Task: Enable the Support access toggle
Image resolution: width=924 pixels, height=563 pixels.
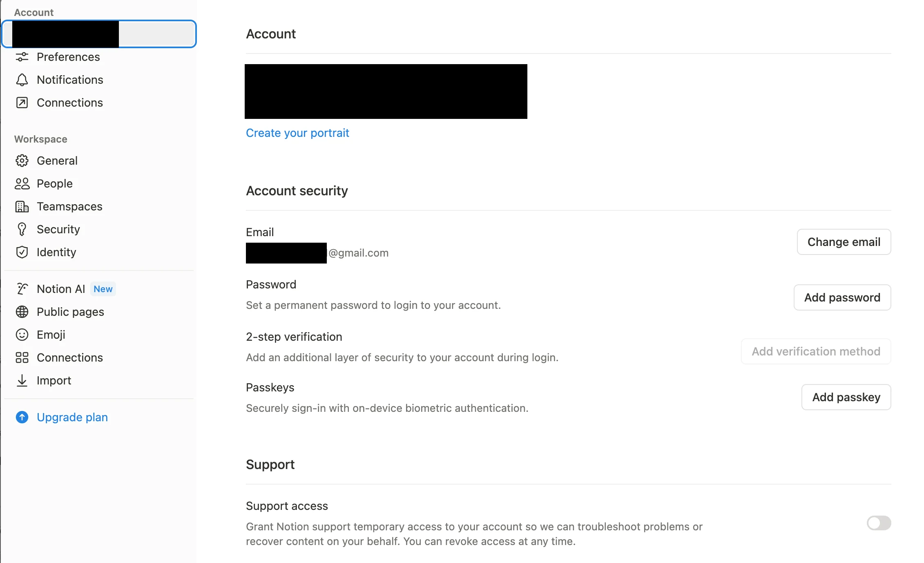Action: (879, 523)
